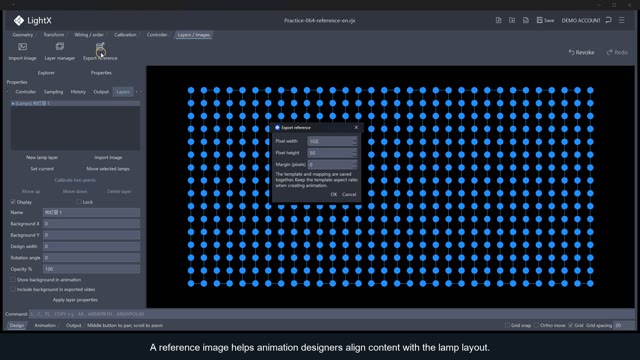Image resolution: width=640 pixels, height=360 pixels.
Task: Click Move selected lamps button
Action: tap(108, 169)
